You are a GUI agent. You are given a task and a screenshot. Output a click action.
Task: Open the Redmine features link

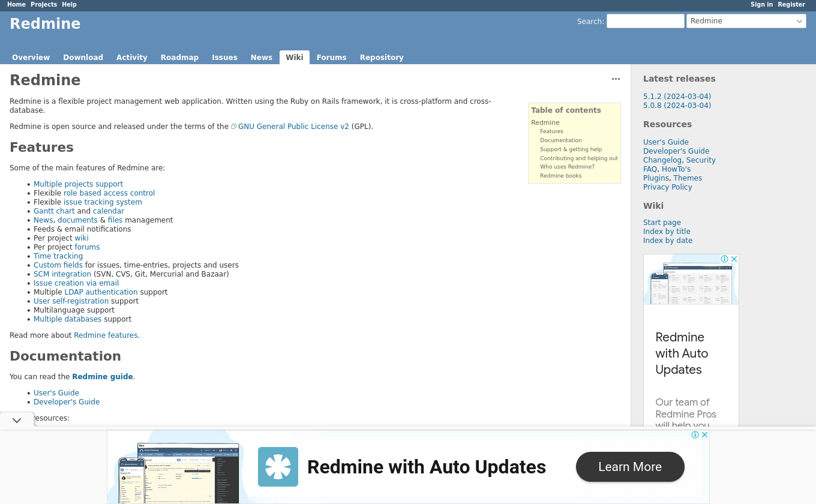(x=106, y=335)
